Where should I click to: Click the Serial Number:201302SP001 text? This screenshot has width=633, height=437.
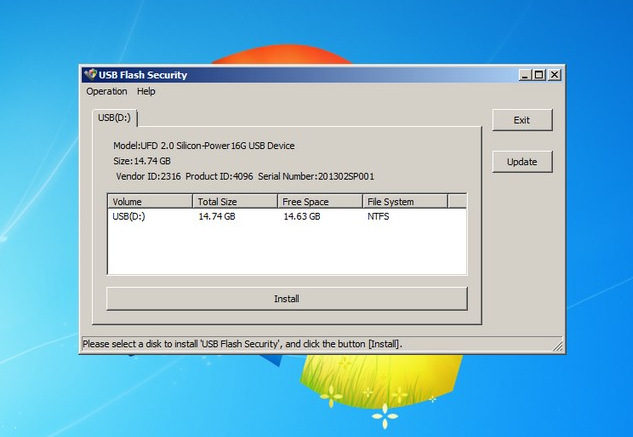click(x=316, y=176)
